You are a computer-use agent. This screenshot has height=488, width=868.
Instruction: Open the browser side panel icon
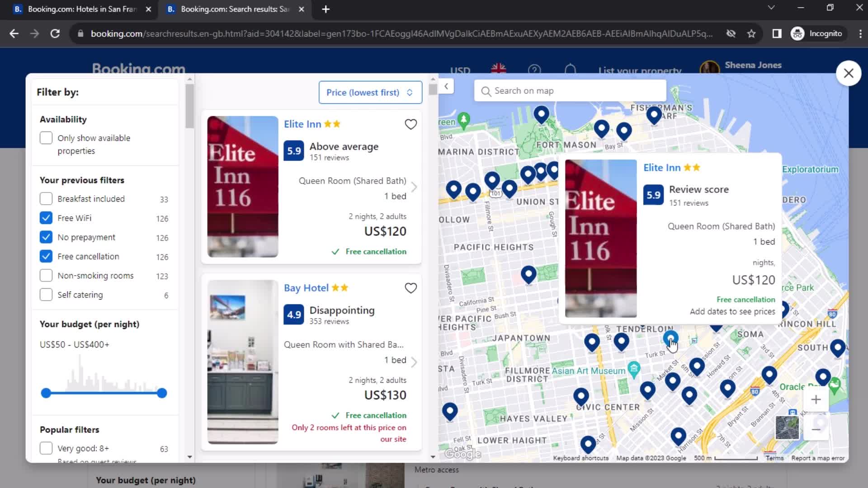[777, 33]
